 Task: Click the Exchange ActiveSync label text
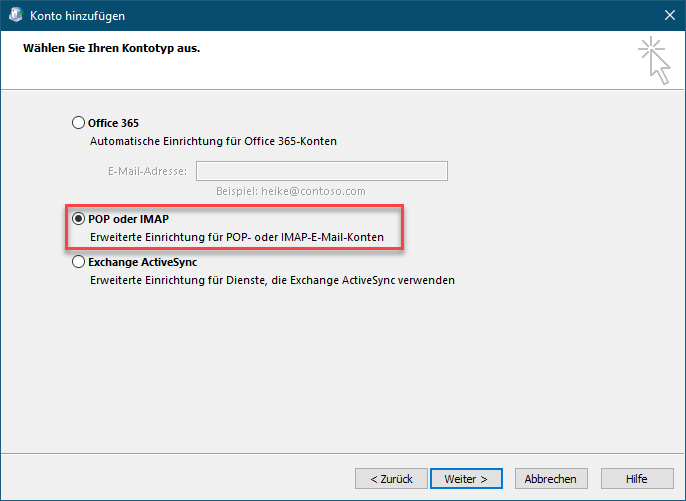pyautogui.click(x=143, y=262)
